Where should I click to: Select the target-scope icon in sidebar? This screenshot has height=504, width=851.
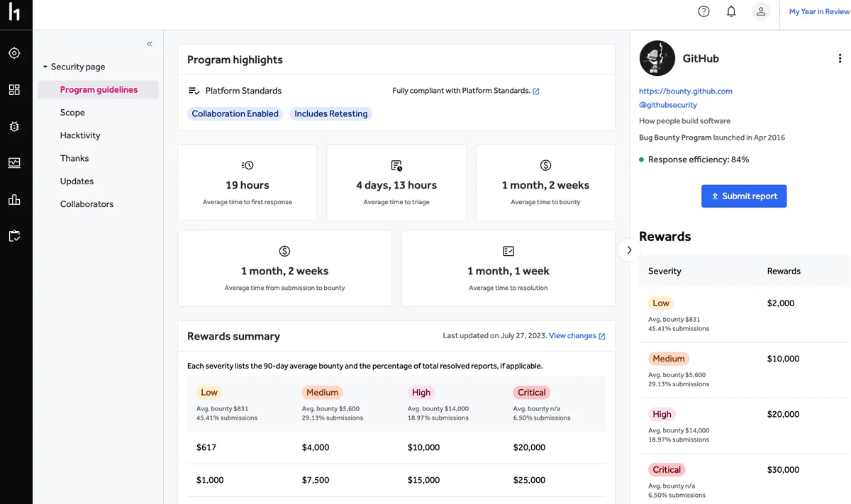pyautogui.click(x=15, y=52)
